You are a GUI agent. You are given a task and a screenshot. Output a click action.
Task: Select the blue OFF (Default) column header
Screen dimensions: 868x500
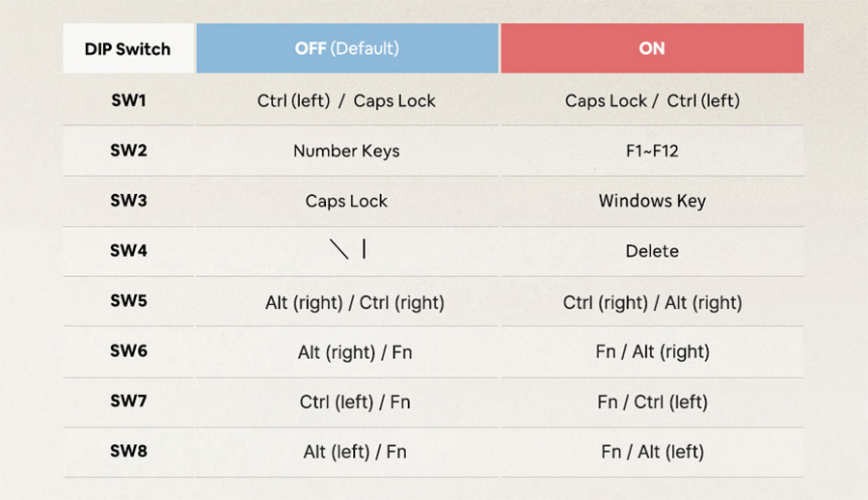[347, 48]
